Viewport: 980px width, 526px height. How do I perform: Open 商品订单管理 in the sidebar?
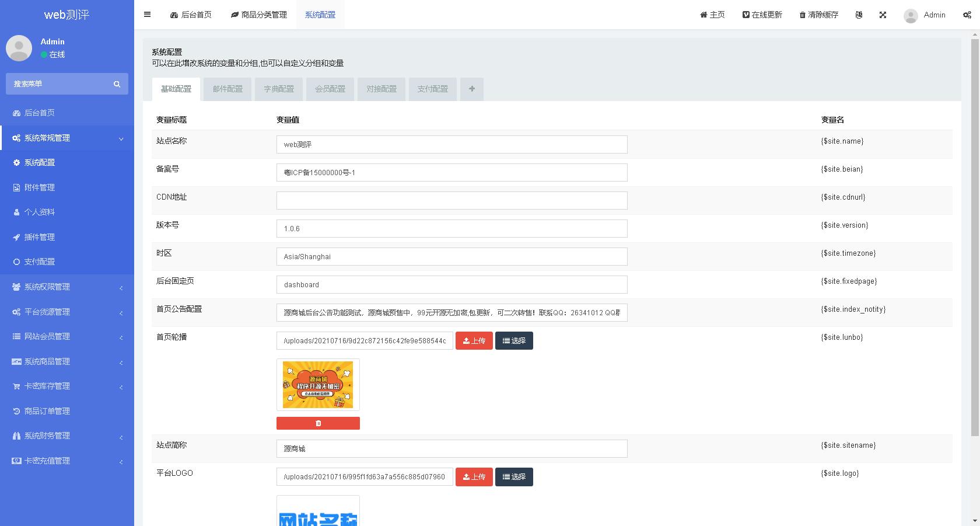pos(67,411)
